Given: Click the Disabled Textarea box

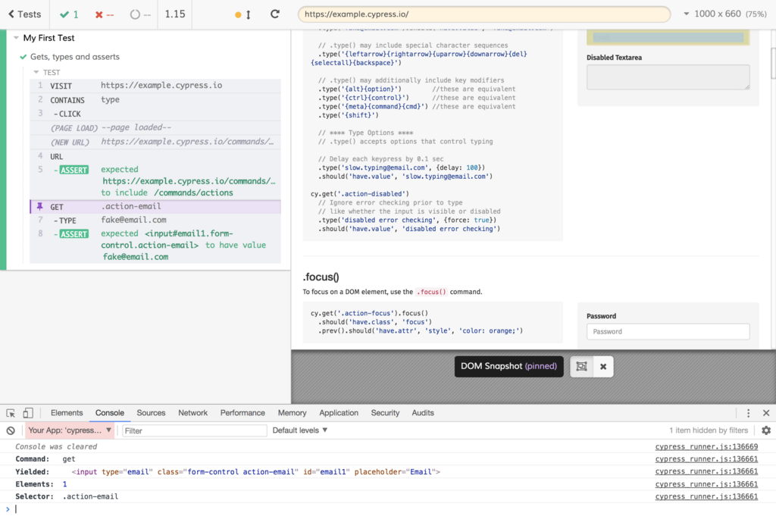Looking at the screenshot, I should pyautogui.click(x=668, y=77).
